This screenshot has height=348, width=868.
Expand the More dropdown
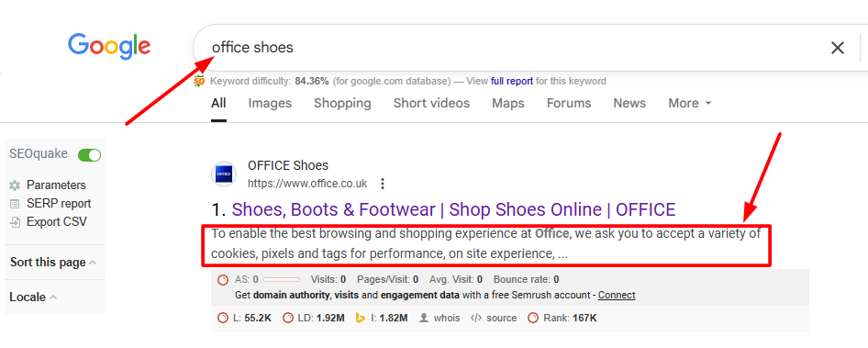(x=690, y=103)
